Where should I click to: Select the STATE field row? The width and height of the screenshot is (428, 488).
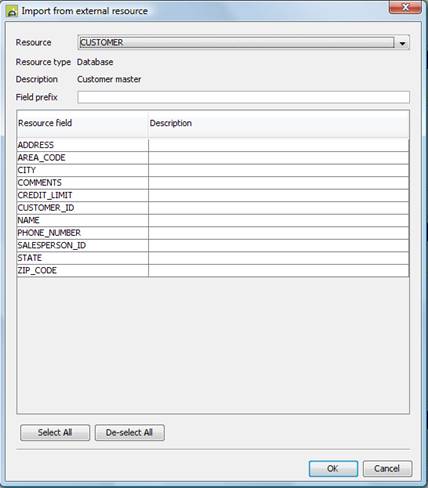point(213,258)
